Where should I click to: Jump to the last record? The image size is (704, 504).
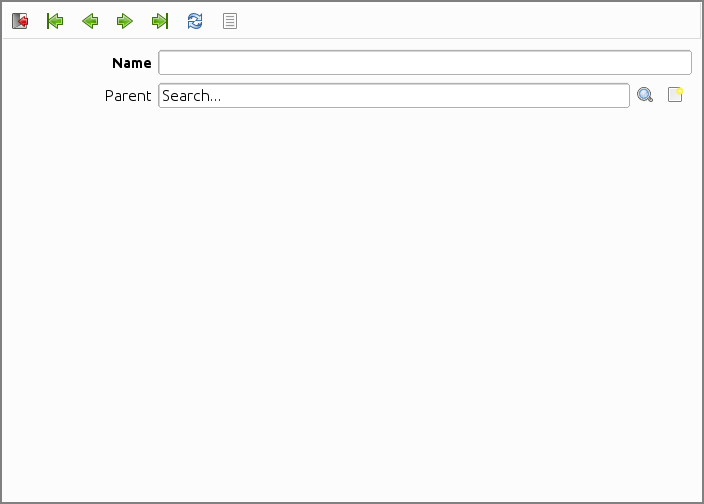click(160, 21)
